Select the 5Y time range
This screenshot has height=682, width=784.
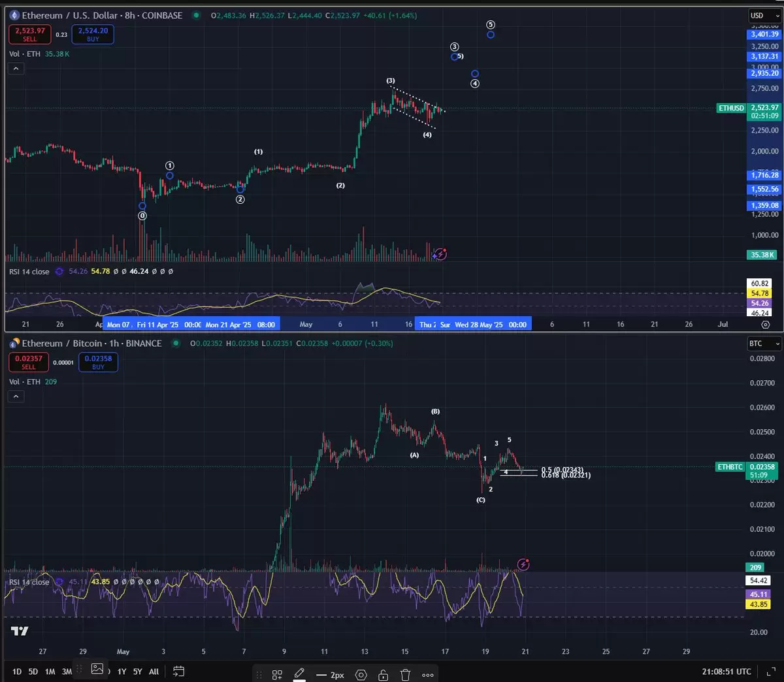coord(137,672)
